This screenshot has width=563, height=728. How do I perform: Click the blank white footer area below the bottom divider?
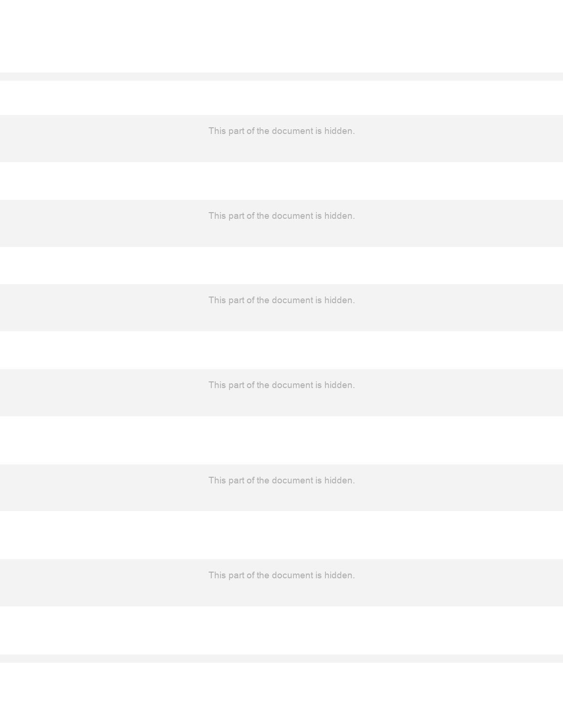(281, 695)
